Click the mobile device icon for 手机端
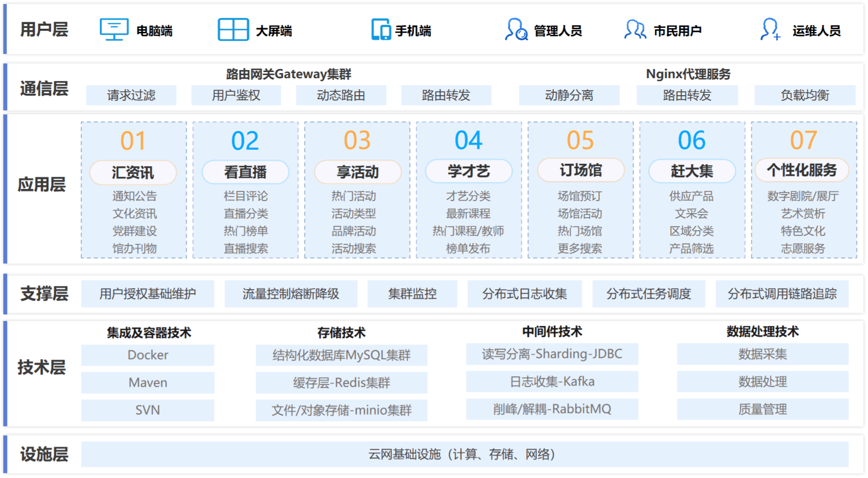 click(x=381, y=30)
